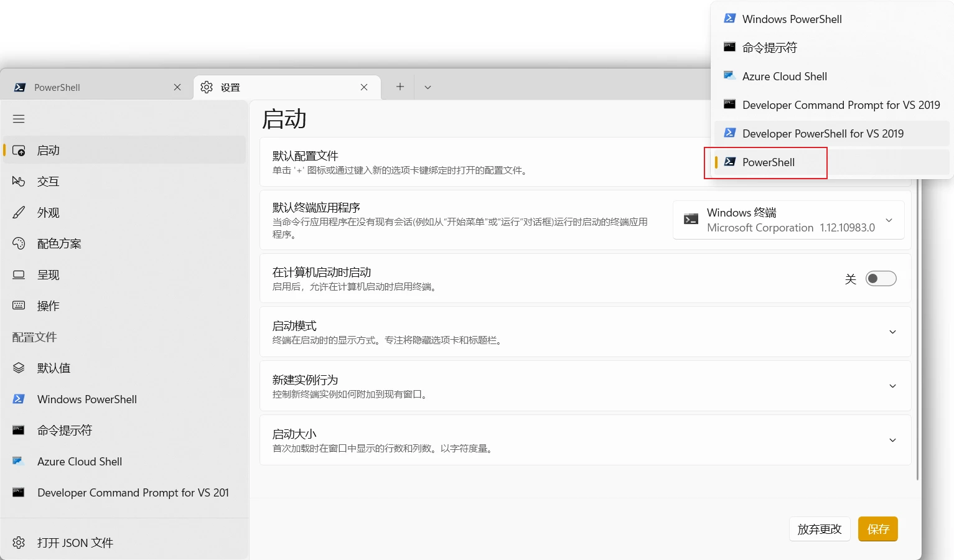Image resolution: width=954 pixels, height=560 pixels.
Task: Open the 外观 appearance settings page
Action: 124,212
